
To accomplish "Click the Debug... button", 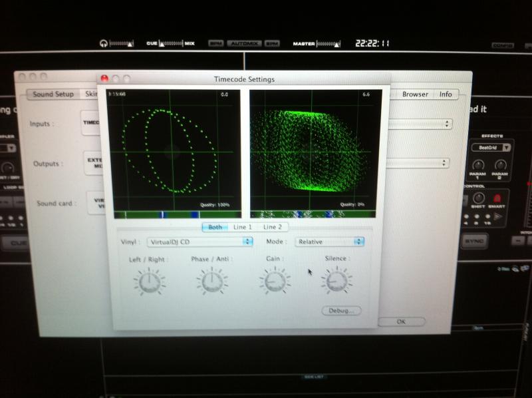I will 341,310.
